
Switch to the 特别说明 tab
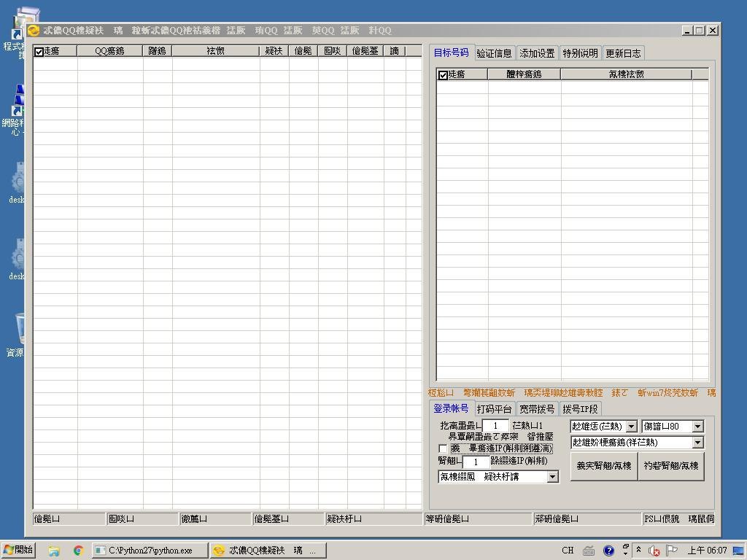(x=580, y=53)
